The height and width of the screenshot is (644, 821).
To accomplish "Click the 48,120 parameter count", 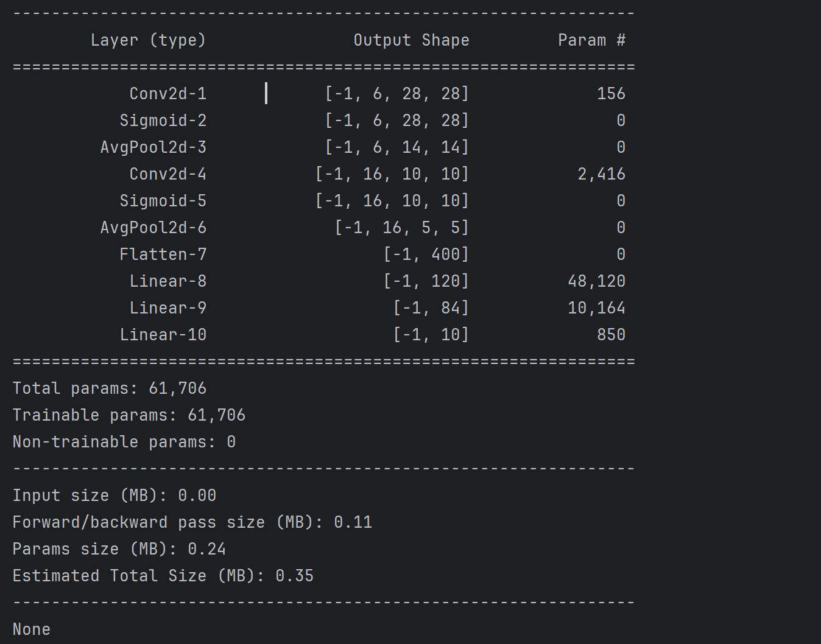I will [597, 281].
